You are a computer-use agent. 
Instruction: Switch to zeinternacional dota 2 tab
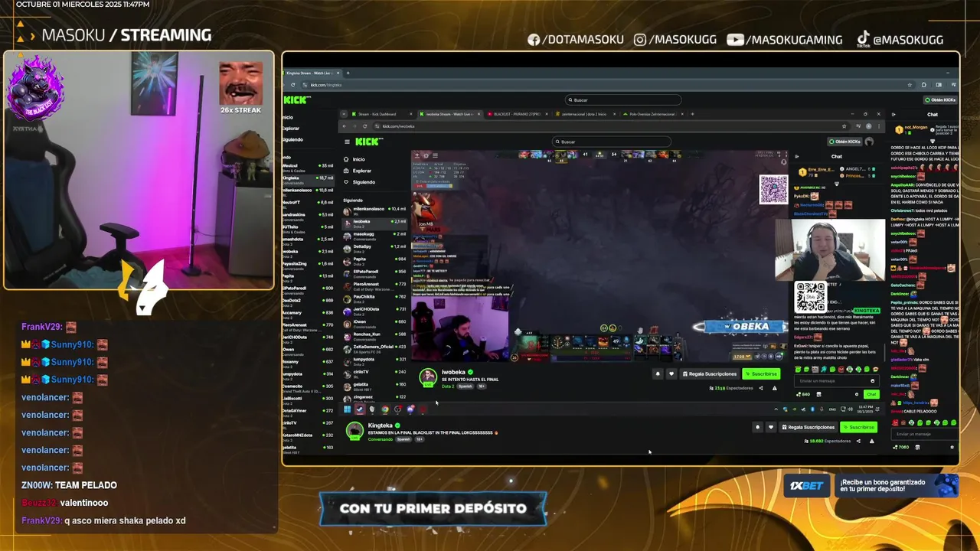(586, 114)
